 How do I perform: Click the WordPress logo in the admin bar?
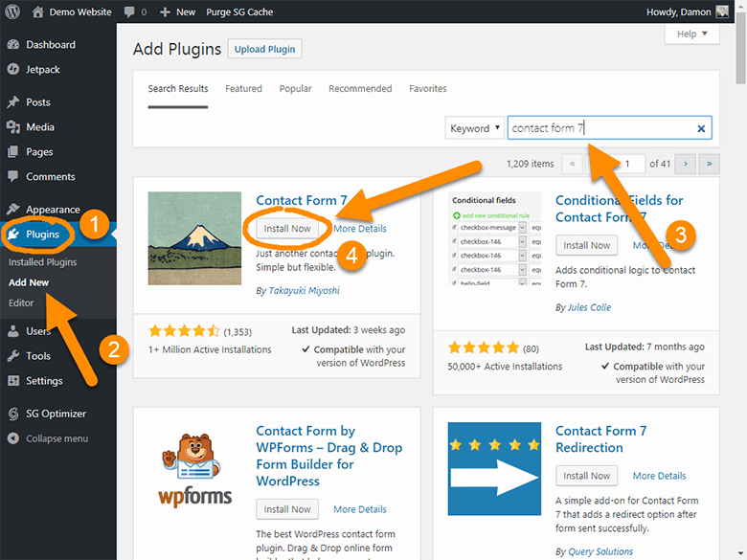tap(12, 11)
